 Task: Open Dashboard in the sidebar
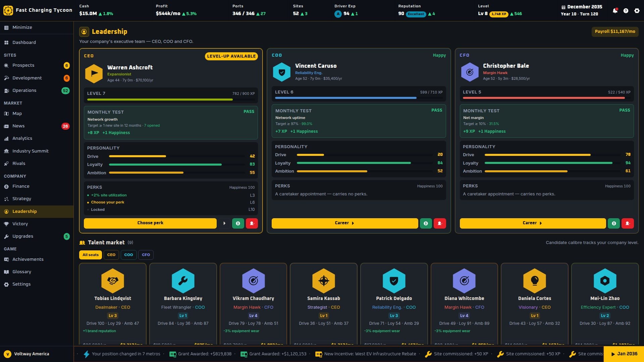click(x=37, y=43)
